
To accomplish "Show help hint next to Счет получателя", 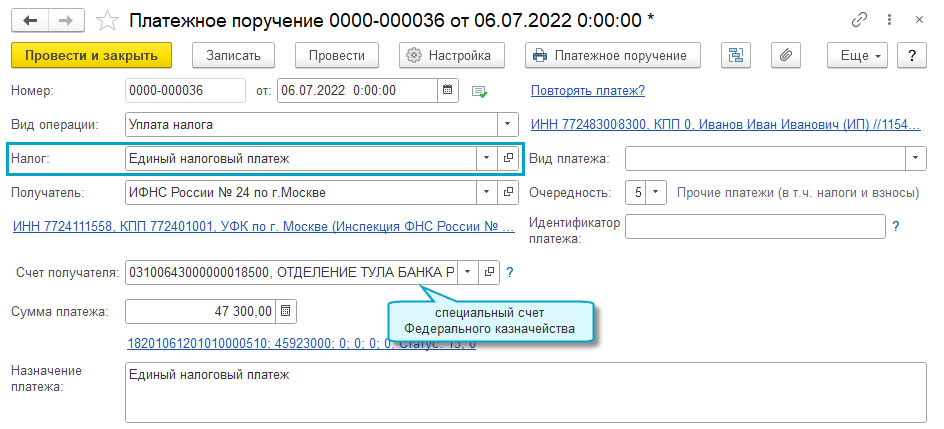I will pyautogui.click(x=509, y=273).
